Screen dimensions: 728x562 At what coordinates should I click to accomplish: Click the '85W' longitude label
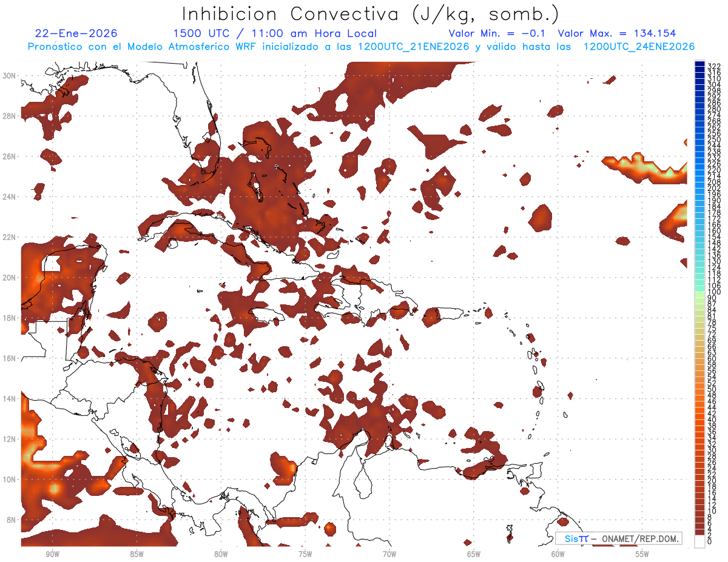point(136,554)
